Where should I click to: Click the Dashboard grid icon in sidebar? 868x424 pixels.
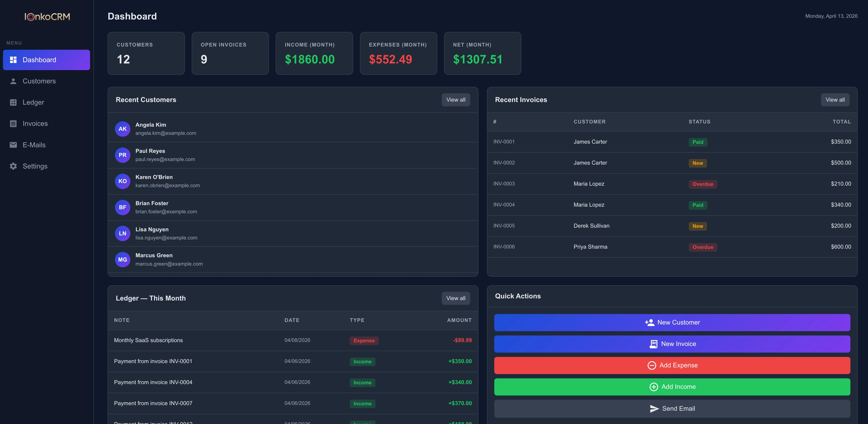tap(13, 60)
